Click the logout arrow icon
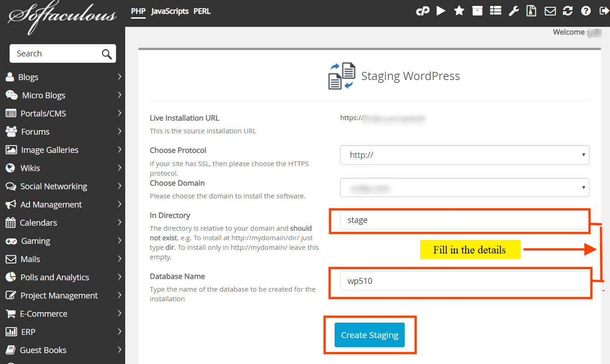The image size is (610, 364). [x=604, y=11]
